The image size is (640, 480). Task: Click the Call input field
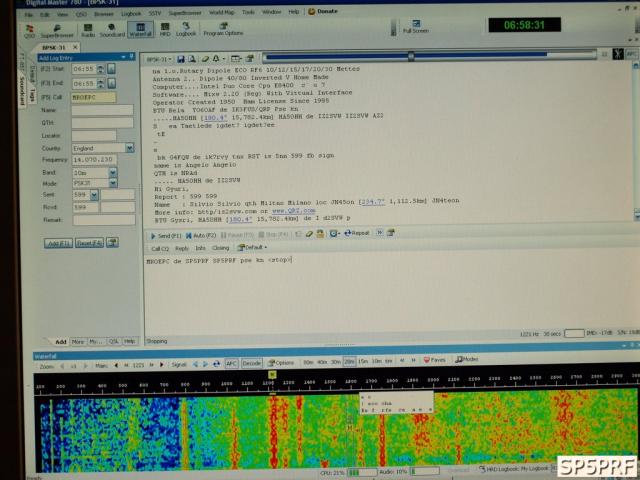point(94,97)
